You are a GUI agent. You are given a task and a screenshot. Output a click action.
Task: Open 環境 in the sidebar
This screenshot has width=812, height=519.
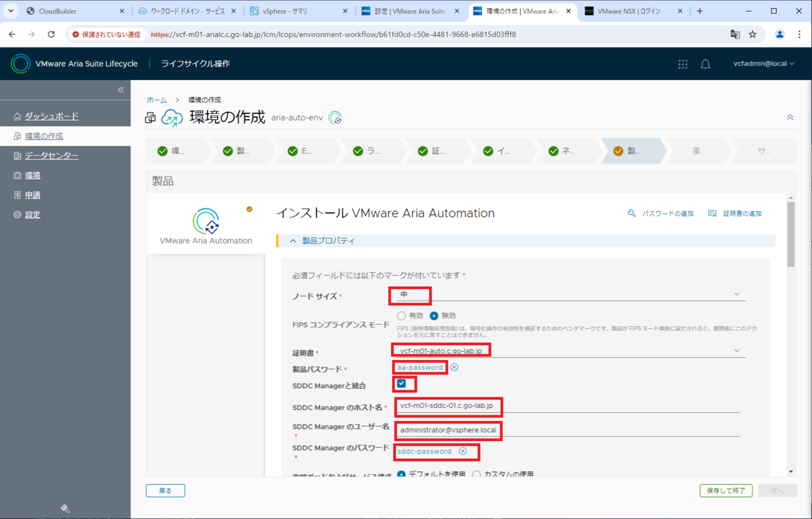32,175
